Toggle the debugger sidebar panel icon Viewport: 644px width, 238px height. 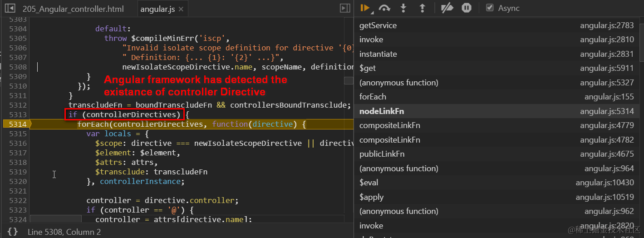[x=345, y=8]
